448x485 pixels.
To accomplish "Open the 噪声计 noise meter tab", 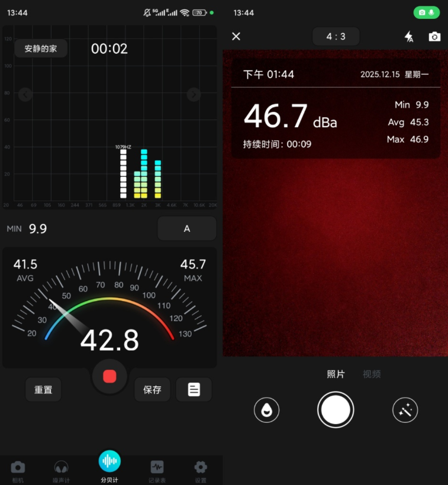I will (61, 471).
